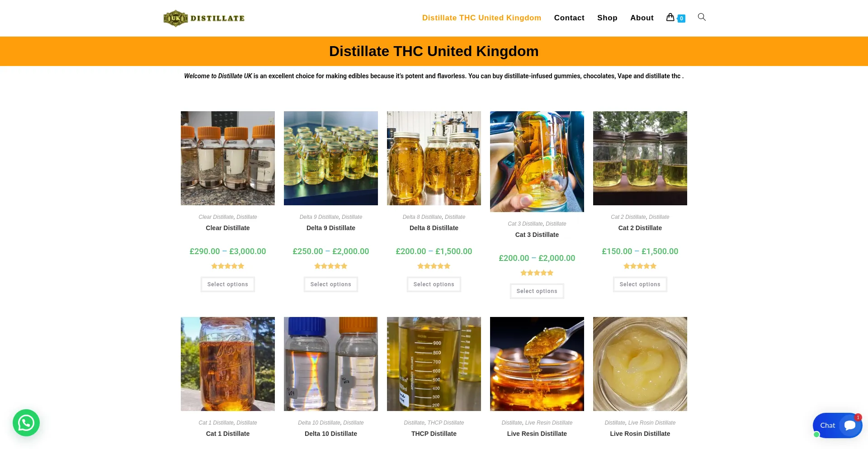Click the search magnifier icon
This screenshot has height=449, width=868.
(702, 17)
